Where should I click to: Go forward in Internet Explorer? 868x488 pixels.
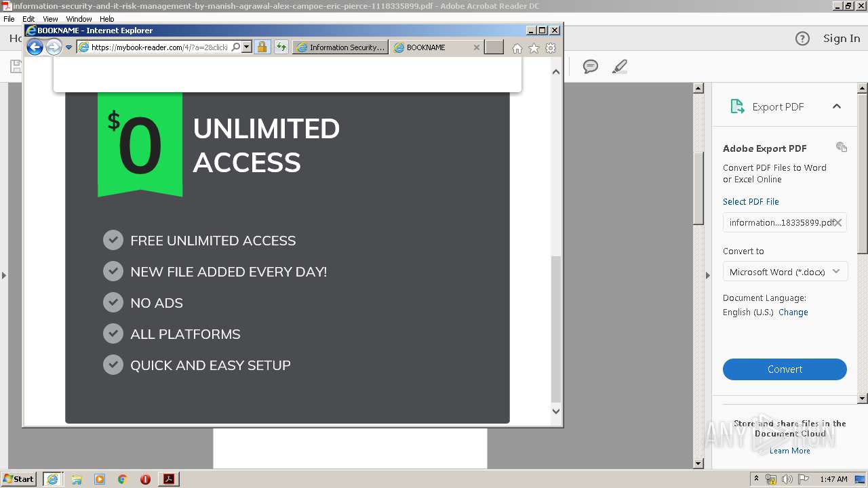[x=54, y=47]
